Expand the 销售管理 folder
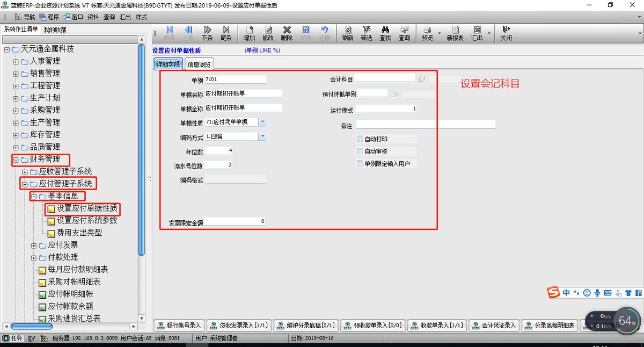The height and width of the screenshot is (347, 644). [16, 74]
